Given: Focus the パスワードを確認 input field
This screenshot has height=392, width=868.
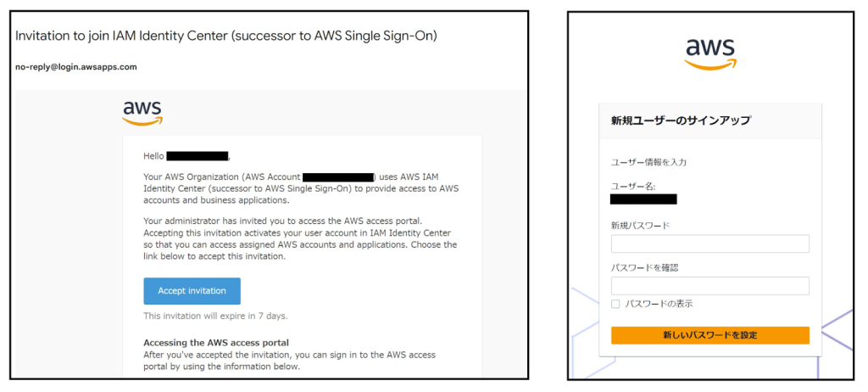Looking at the screenshot, I should (710, 286).
